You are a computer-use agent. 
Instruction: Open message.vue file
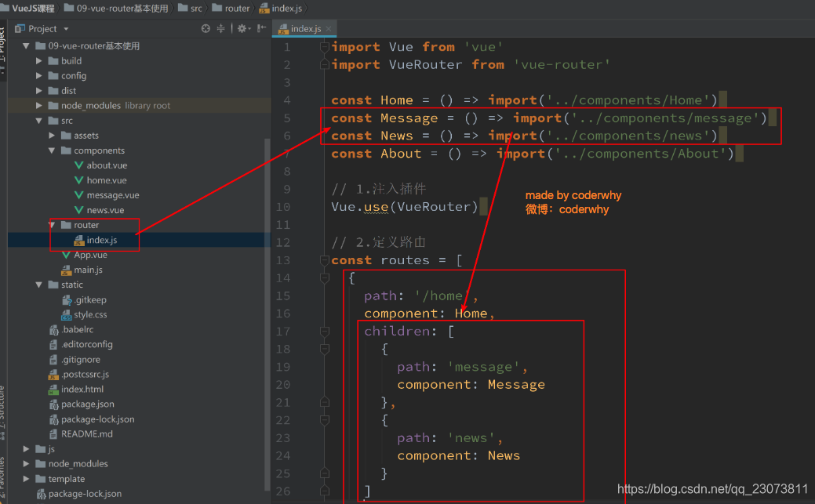113,195
